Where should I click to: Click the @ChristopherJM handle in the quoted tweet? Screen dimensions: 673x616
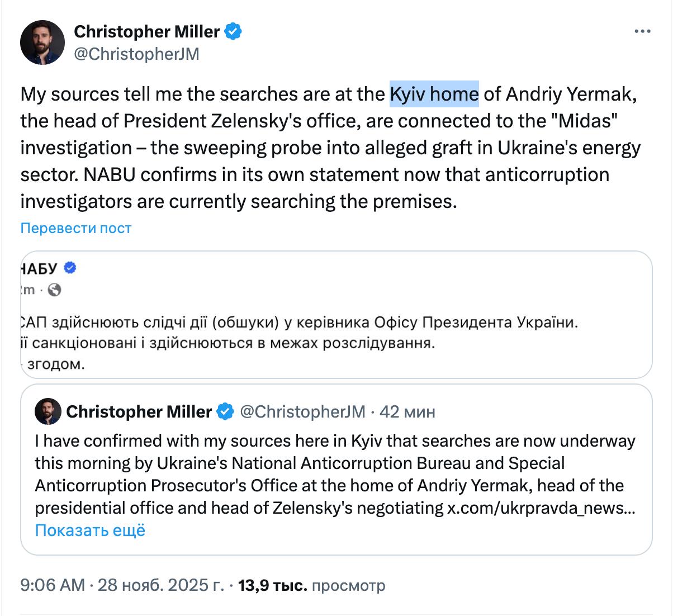pyautogui.click(x=302, y=412)
